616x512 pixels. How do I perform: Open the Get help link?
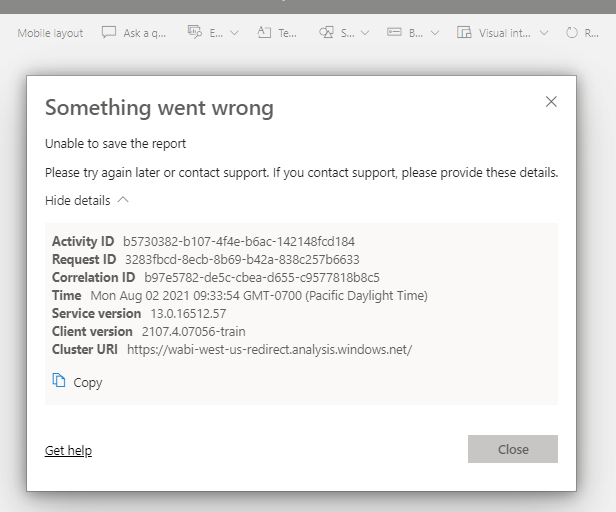pos(68,450)
